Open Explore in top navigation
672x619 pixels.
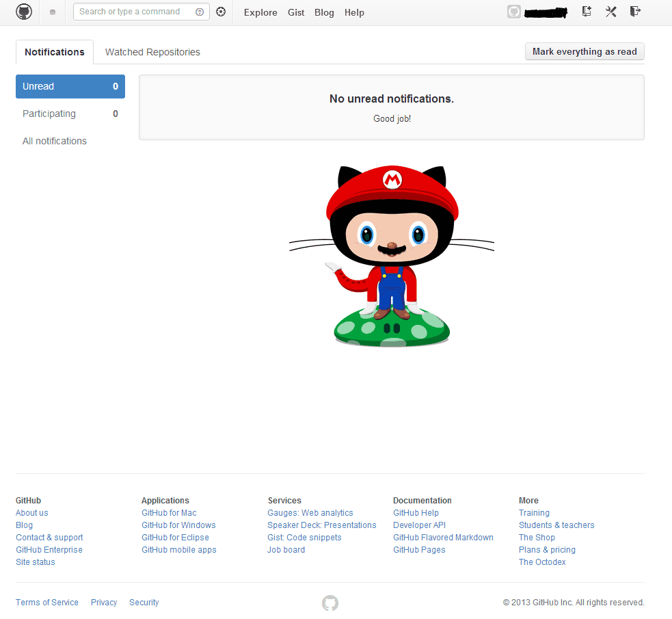coord(260,13)
